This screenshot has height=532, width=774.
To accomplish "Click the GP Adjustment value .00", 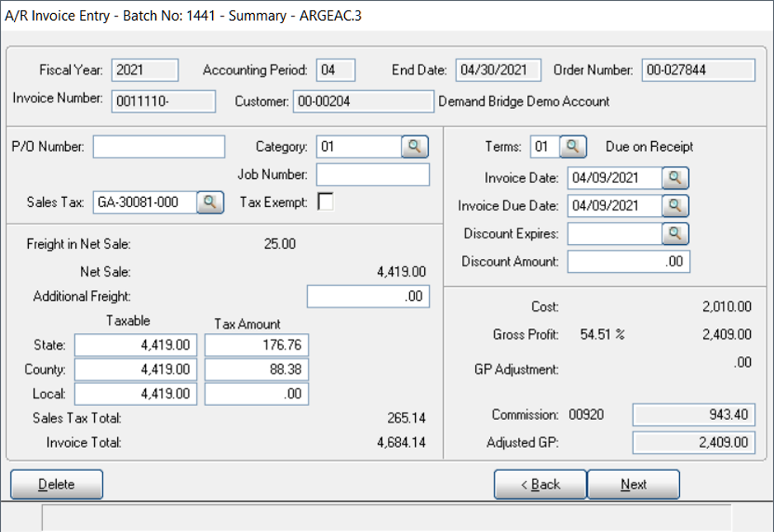I will (742, 363).
